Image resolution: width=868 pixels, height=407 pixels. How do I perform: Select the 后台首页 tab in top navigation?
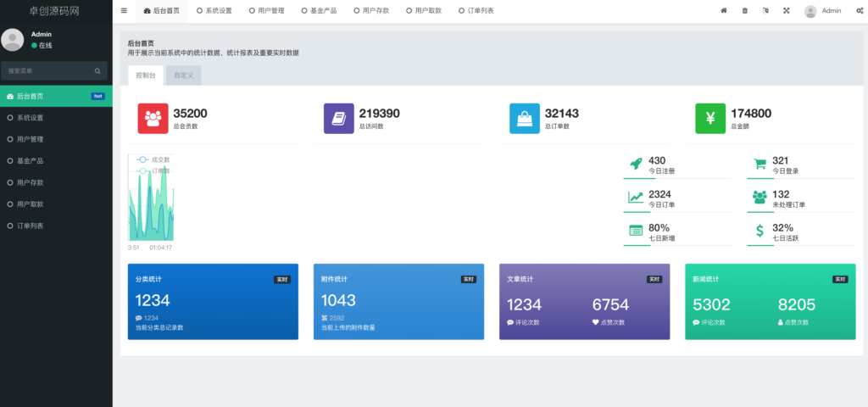pyautogui.click(x=162, y=11)
